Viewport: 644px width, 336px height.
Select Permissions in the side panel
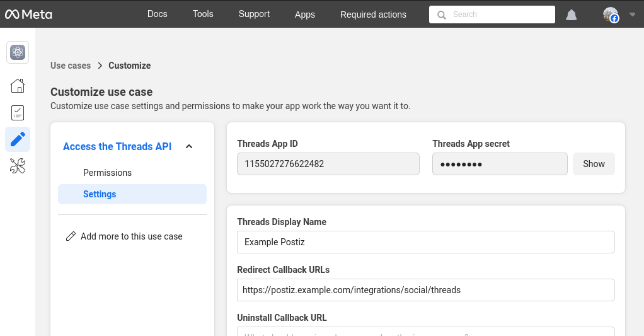[x=107, y=173]
